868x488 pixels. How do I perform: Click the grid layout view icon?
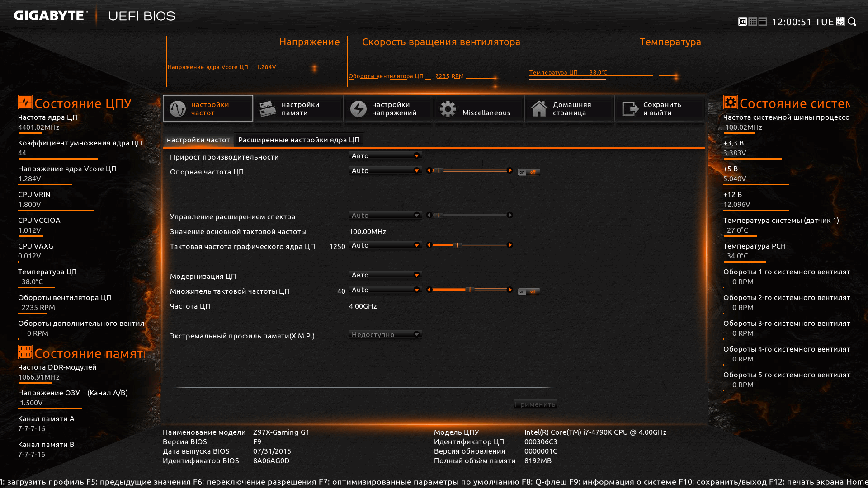[753, 22]
